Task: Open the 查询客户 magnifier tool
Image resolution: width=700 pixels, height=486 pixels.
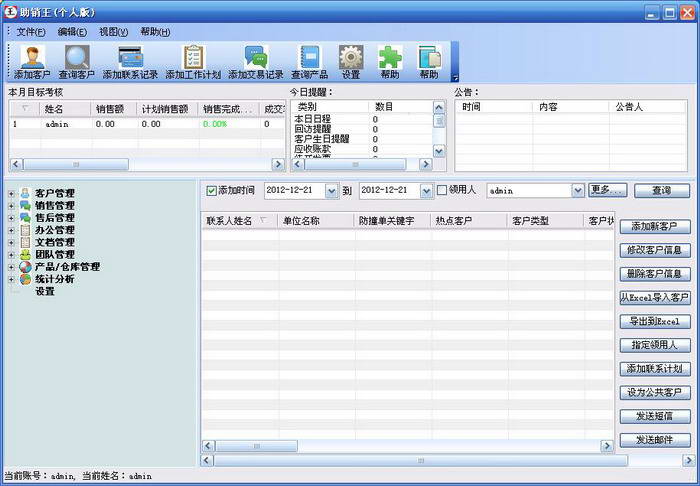Action: [x=77, y=57]
